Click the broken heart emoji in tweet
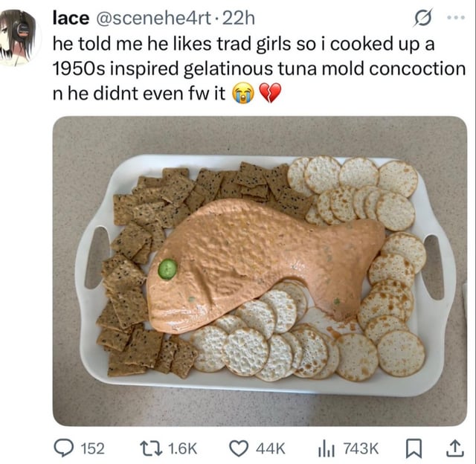The image size is (476, 464). click(270, 93)
